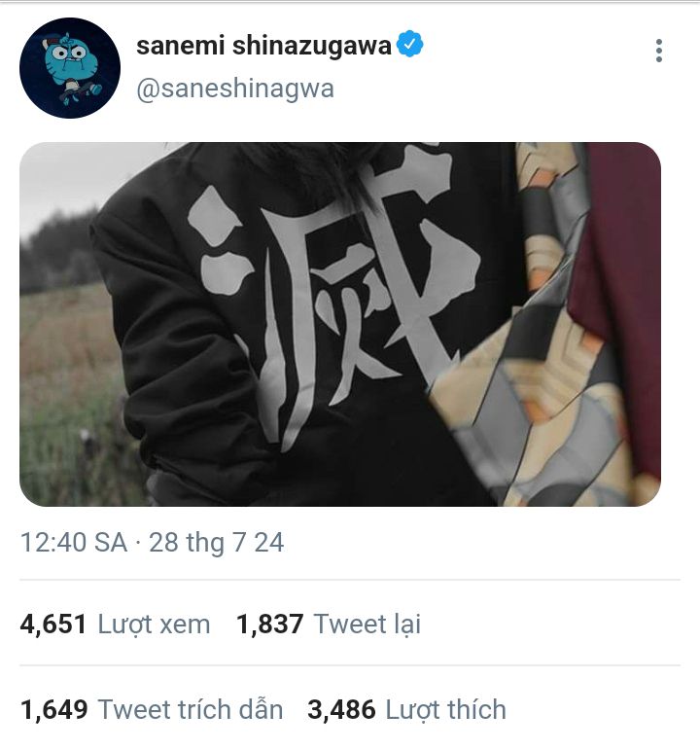
Task: Open the Lượt xem views label
Action: click(x=154, y=624)
